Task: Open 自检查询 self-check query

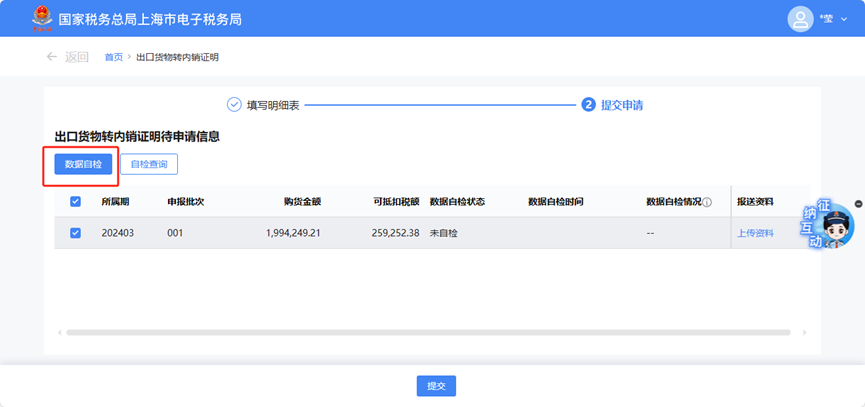Action: (149, 164)
